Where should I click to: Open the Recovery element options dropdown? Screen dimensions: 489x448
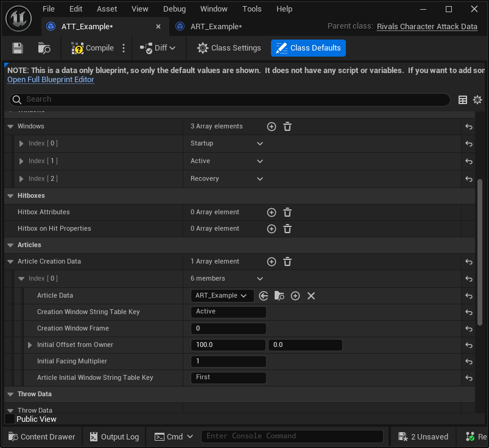260,179
